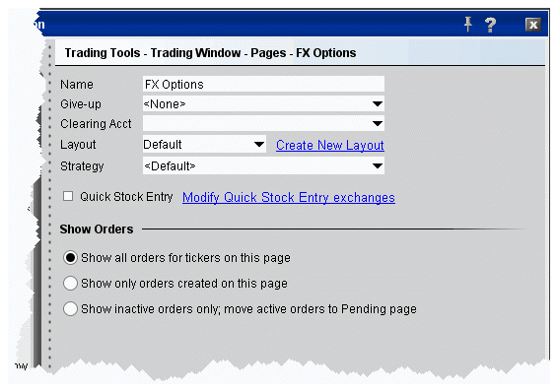The height and width of the screenshot is (392, 558).
Task: Click the Show Orders section heading
Action: point(97,229)
